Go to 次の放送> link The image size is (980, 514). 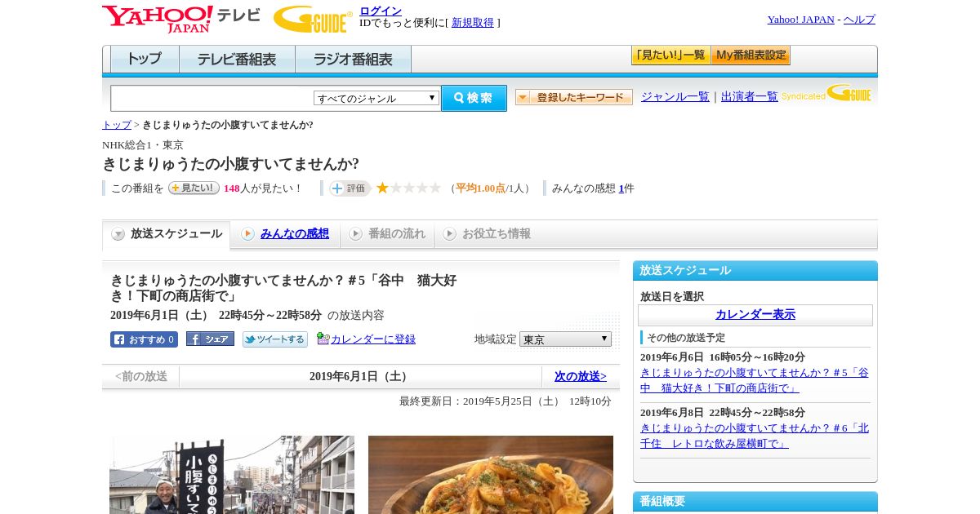pos(581,377)
